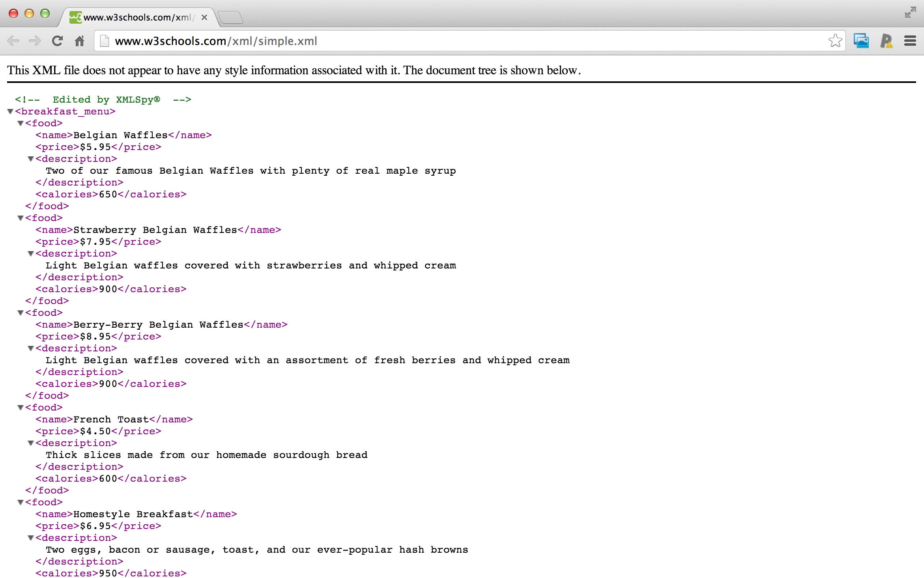Click the 600 calories line
The image size is (924, 578).
click(x=111, y=479)
